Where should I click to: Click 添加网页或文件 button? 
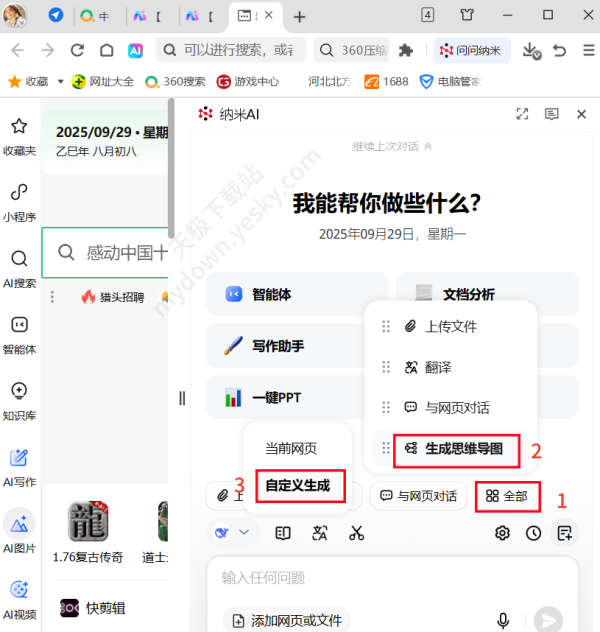click(x=288, y=620)
